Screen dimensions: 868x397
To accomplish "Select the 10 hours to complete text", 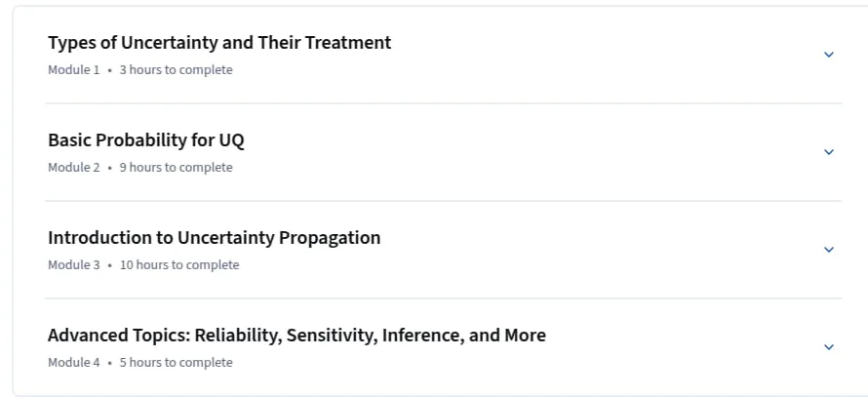I will (179, 264).
